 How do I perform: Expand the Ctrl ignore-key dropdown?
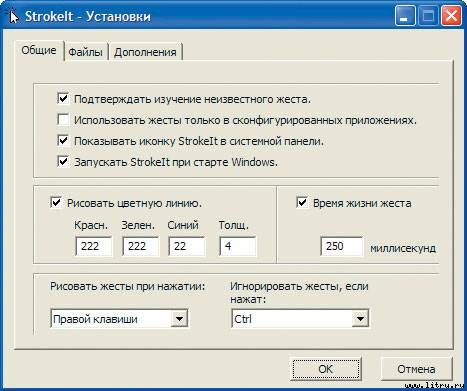click(x=360, y=318)
